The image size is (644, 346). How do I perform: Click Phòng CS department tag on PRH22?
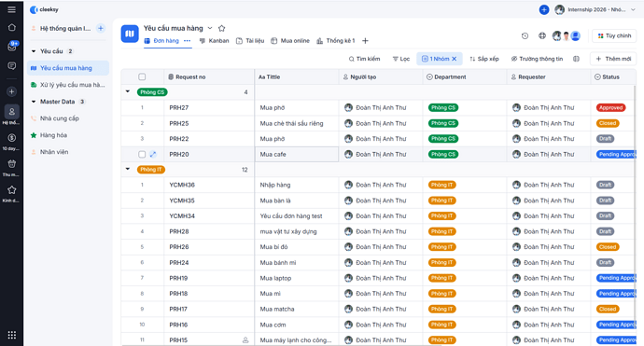coord(443,139)
